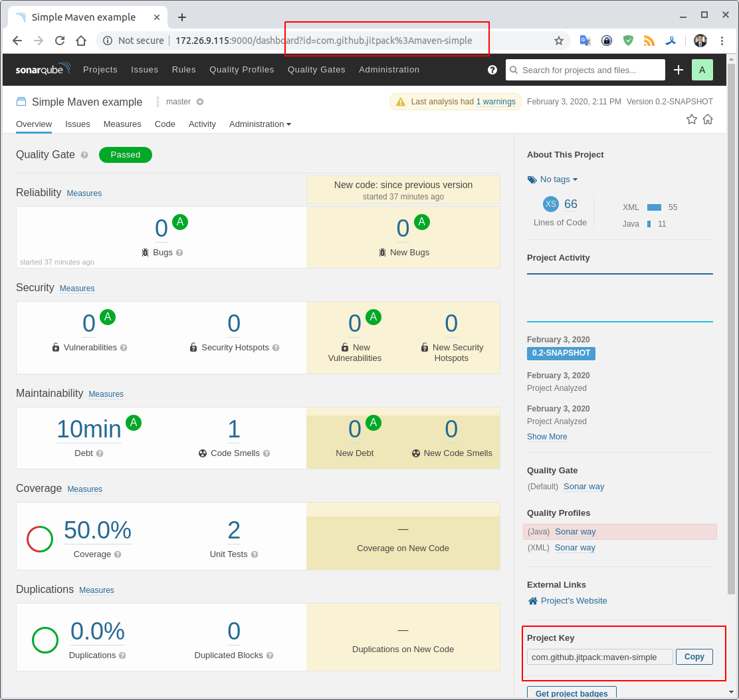
Task: Click the SonarQube logo in the navigation bar
Action: pos(43,69)
